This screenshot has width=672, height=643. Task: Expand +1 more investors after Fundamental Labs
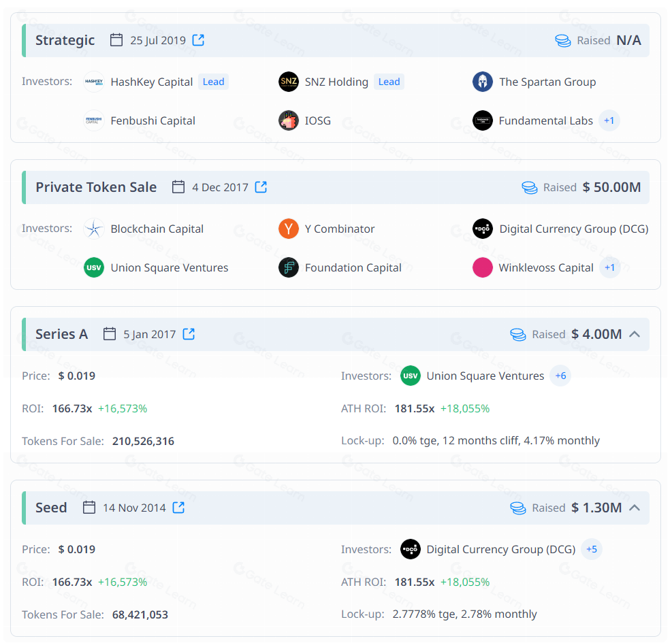[609, 120]
